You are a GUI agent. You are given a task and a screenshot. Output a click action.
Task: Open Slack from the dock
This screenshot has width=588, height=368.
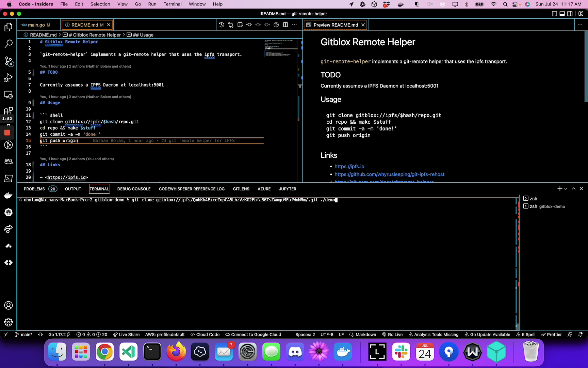401,352
